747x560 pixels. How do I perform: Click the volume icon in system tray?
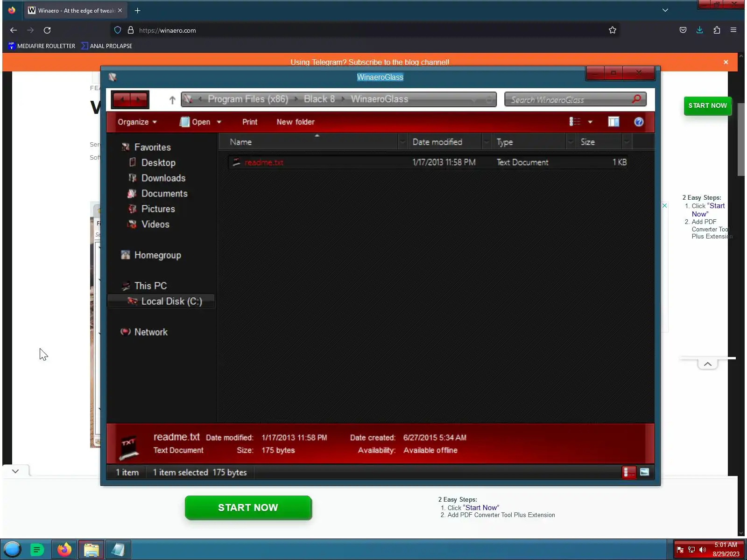pos(703,550)
